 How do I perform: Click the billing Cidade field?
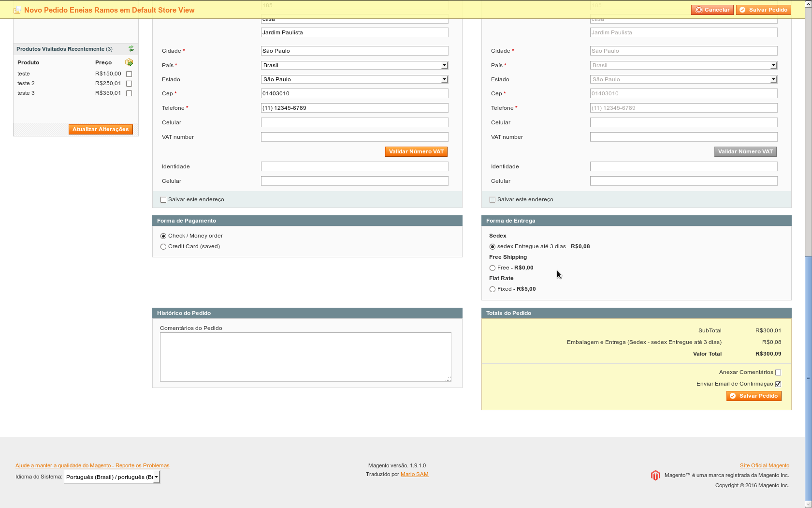[355, 51]
